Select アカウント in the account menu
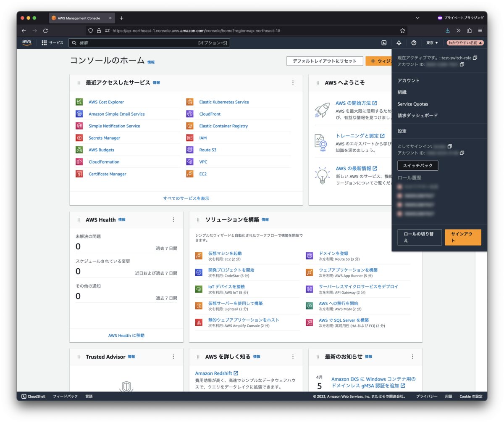The height and width of the screenshot is (423, 504). tap(409, 80)
